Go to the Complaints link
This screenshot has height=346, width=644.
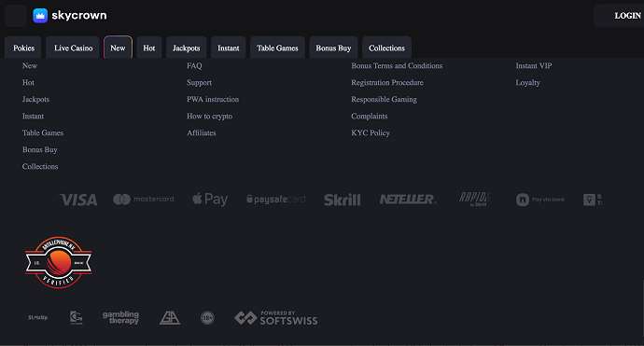(x=370, y=117)
